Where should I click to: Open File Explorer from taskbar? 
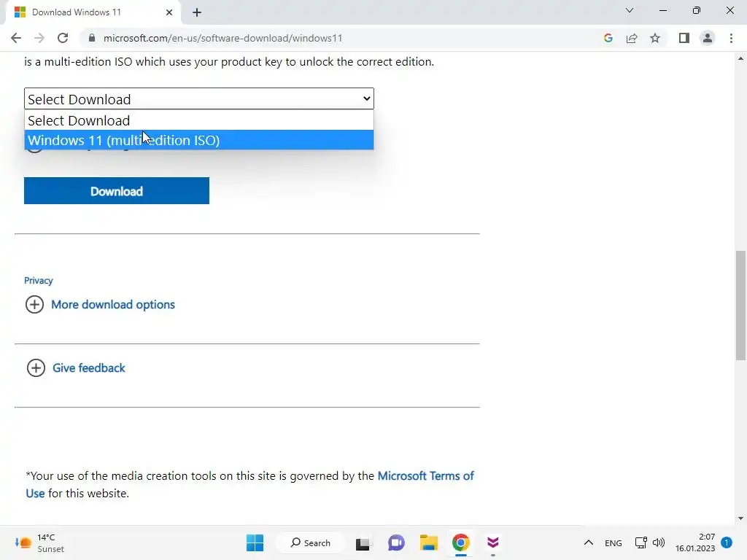click(x=428, y=542)
